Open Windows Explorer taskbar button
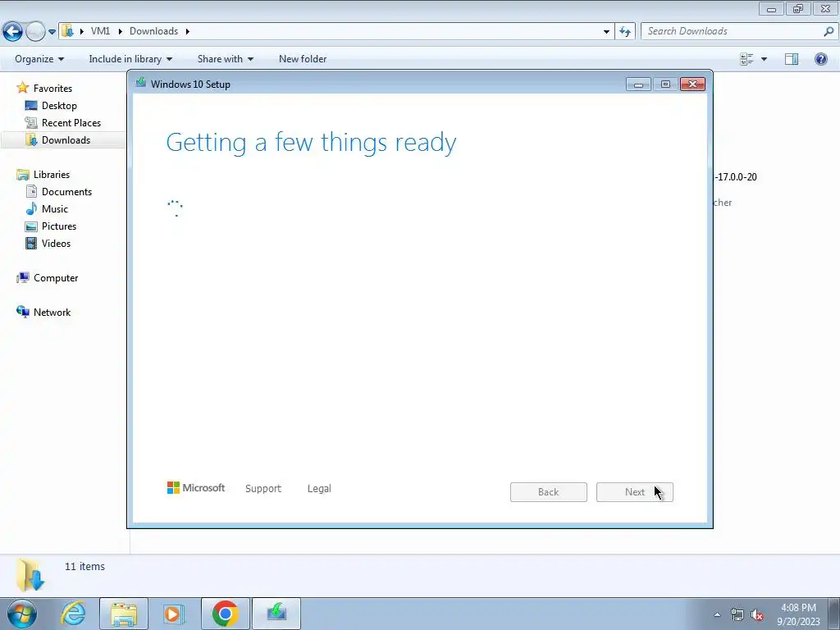Image resolution: width=840 pixels, height=630 pixels. [124, 614]
